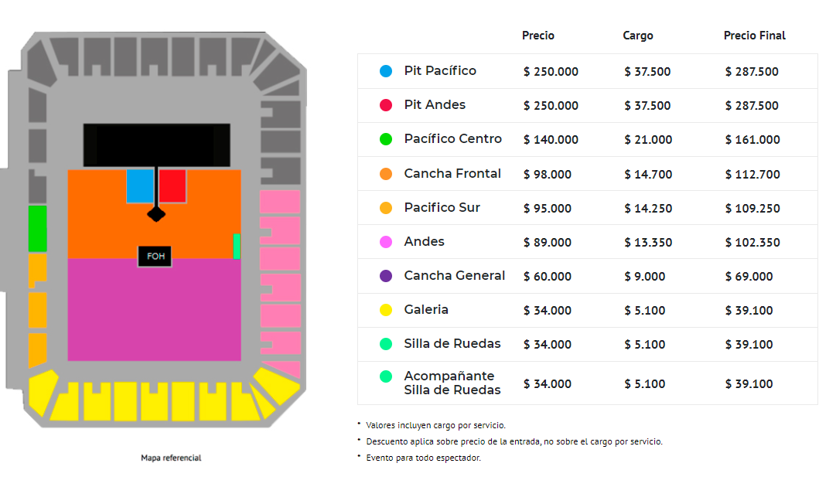Choose the magenta Cancha General area on map
Screen dimensions: 819x504
click(x=154, y=309)
